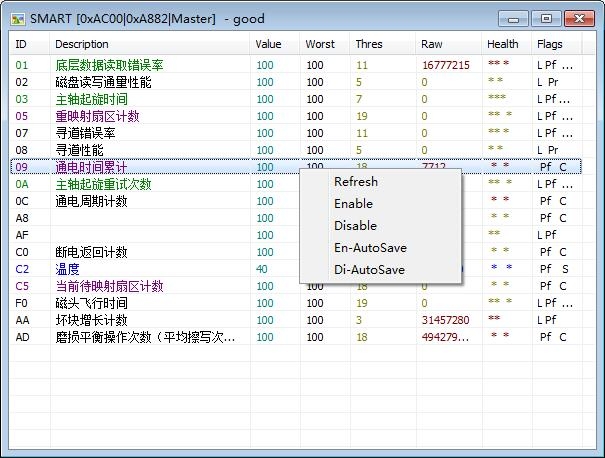Sort by the ID column header
This screenshot has height=458, width=605.
point(30,44)
